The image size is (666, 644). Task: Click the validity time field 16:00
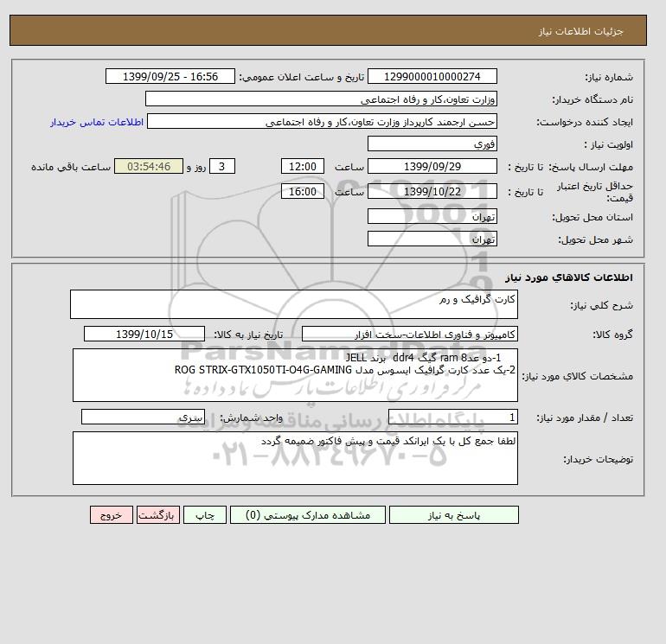coord(303,191)
